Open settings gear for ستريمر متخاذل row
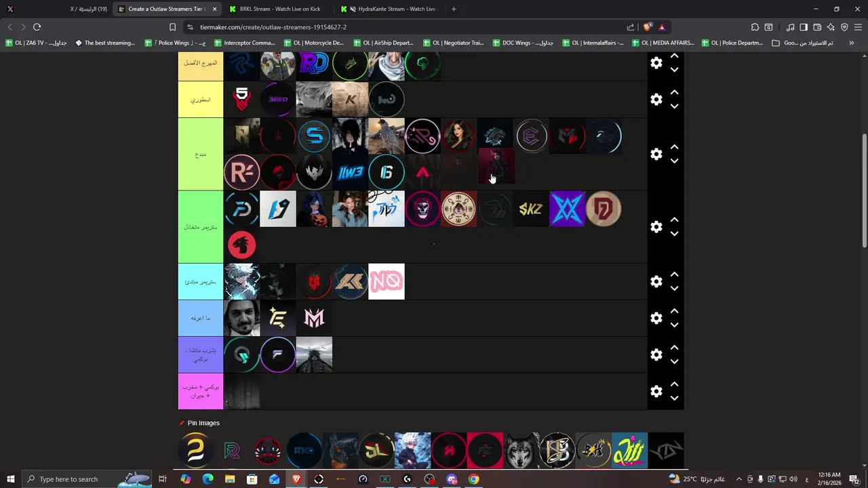 (656, 227)
